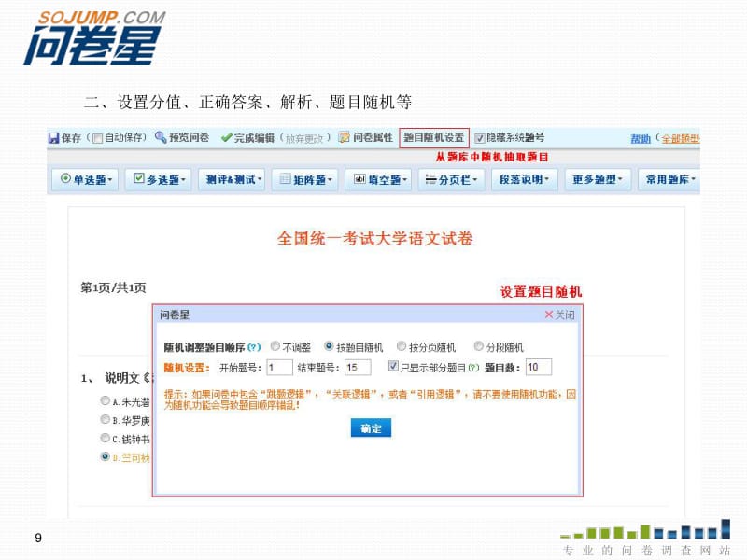Image resolution: width=747 pixels, height=560 pixels.
Task: Click the 全部题型 link
Action: 681,138
